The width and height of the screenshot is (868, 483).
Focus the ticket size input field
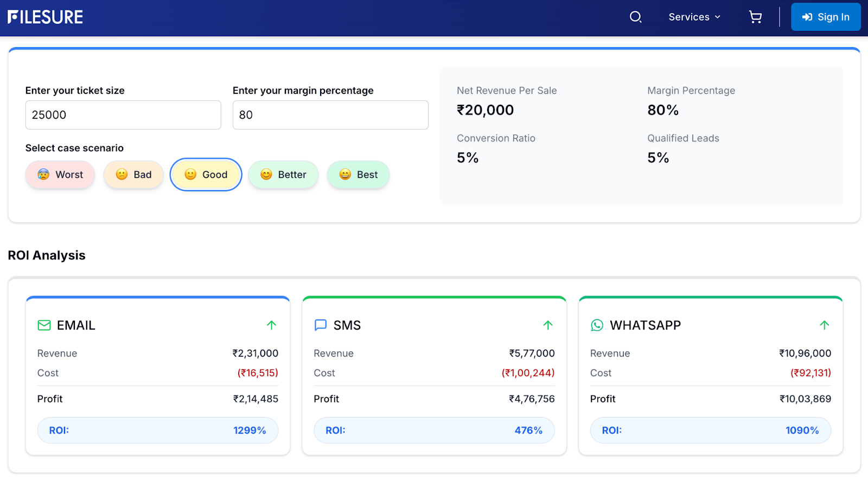(x=123, y=115)
